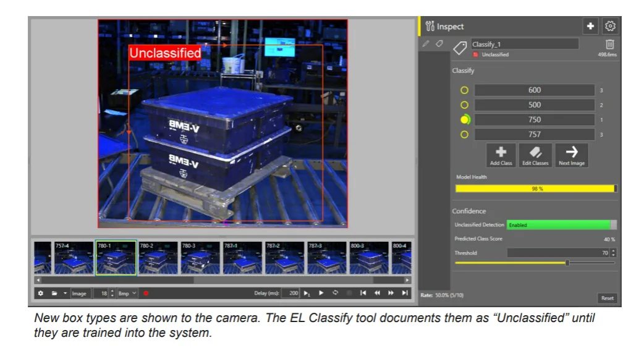
Task: Delete the Classify_1 tool with trash icon
Action: 610,44
